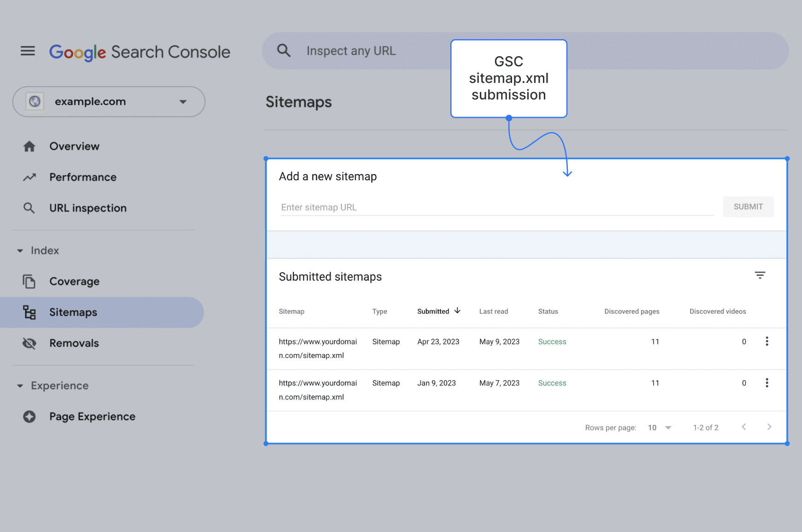Open the hamburger main menu

point(28,51)
